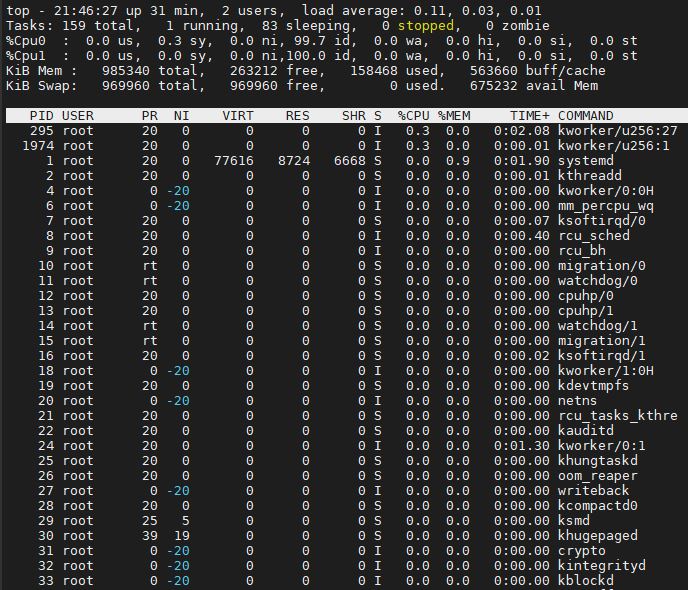This screenshot has height=590, width=688.
Task: Click the load average value 0.11
Action: [x=430, y=11]
